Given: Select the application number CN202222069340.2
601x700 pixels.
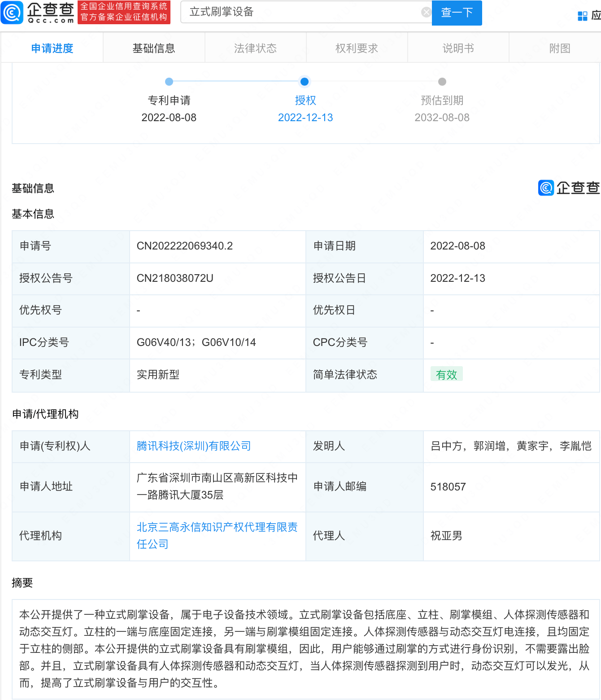Looking at the screenshot, I should [x=185, y=246].
